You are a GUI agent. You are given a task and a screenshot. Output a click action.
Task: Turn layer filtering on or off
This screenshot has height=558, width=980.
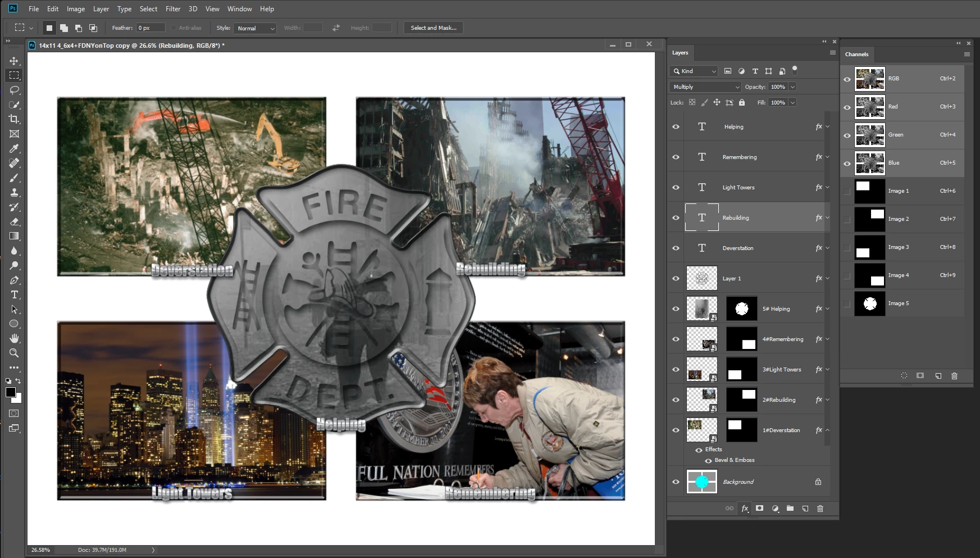795,70
